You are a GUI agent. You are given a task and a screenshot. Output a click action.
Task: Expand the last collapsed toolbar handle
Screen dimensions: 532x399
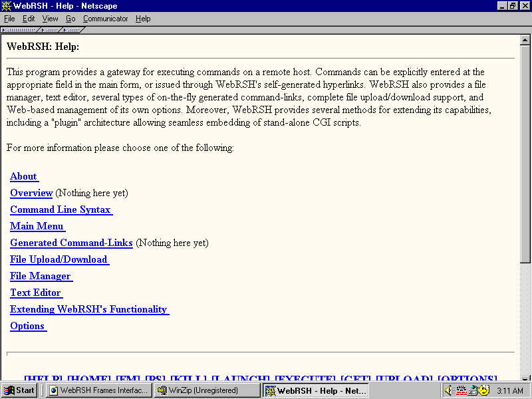(72, 30)
